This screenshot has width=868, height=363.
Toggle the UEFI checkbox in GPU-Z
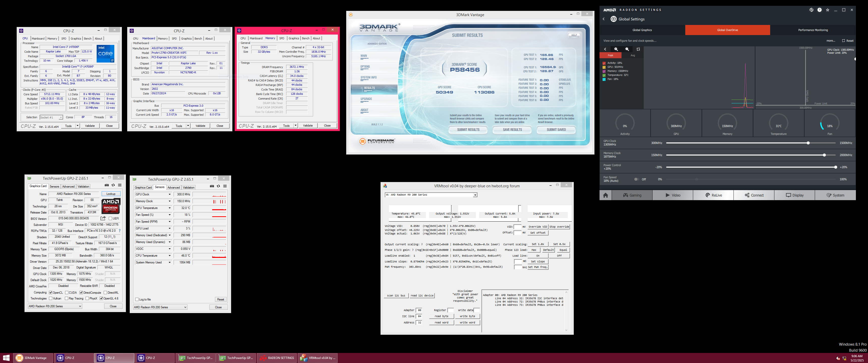click(111, 219)
